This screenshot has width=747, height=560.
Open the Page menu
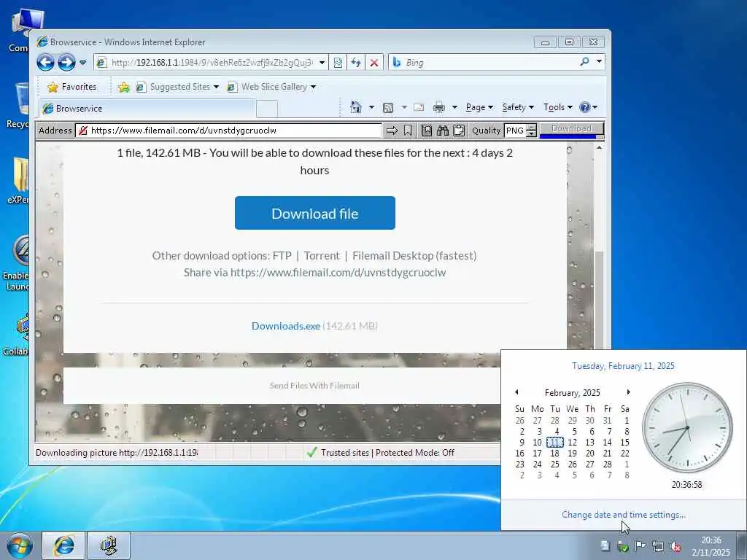[x=479, y=107]
